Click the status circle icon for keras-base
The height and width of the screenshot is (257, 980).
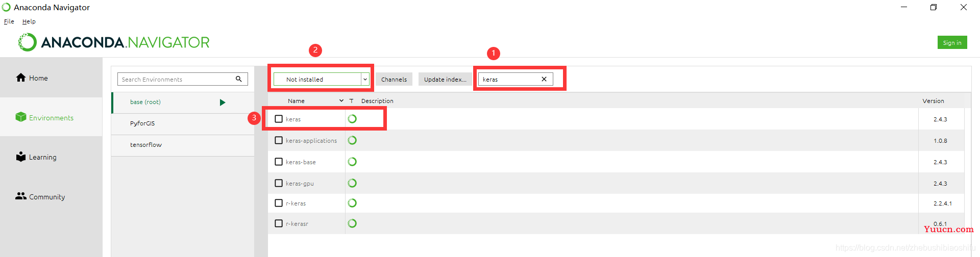(x=352, y=162)
